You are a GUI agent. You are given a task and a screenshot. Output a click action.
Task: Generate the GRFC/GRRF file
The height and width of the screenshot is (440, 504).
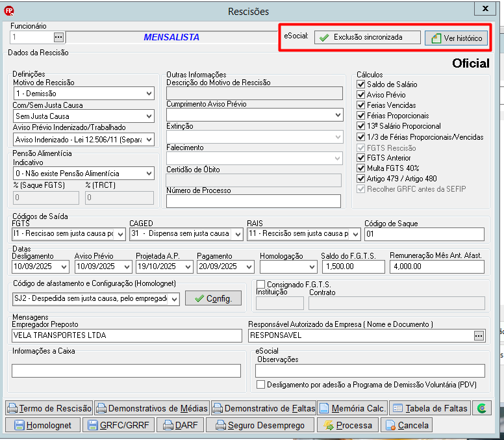119,425
